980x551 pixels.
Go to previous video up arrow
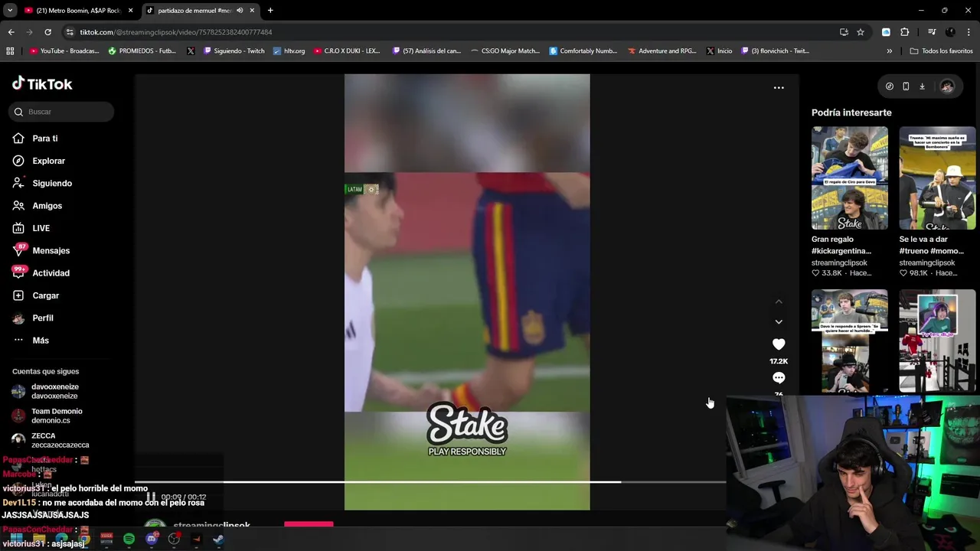779,302
